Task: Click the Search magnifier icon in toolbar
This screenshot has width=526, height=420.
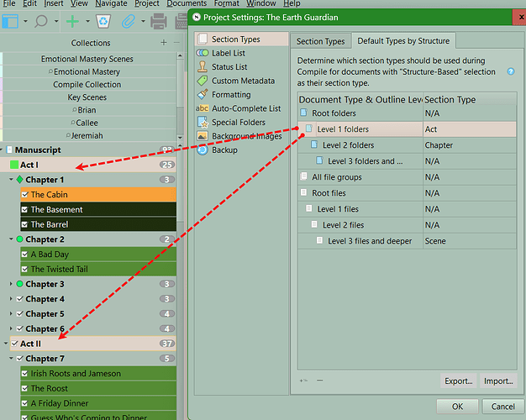Action: pyautogui.click(x=40, y=21)
